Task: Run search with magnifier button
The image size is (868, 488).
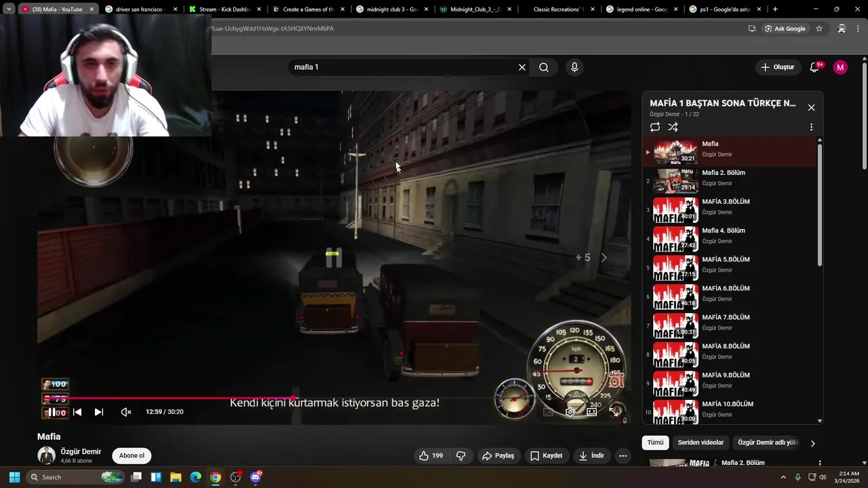Action: point(544,67)
